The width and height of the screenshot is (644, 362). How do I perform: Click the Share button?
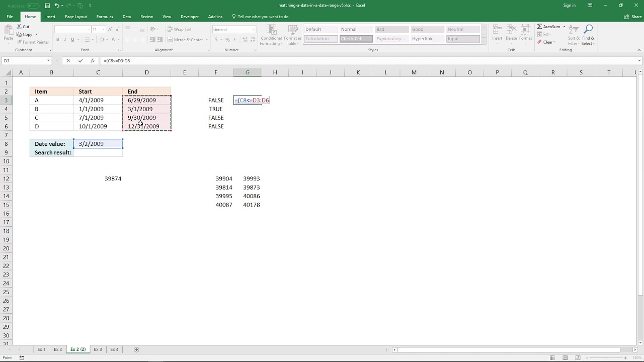point(633,17)
